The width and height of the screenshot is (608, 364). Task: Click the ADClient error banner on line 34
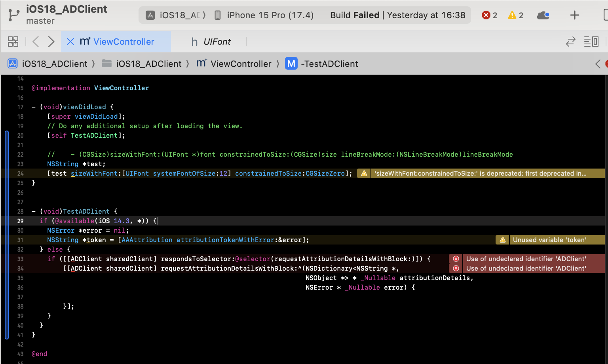534,268
